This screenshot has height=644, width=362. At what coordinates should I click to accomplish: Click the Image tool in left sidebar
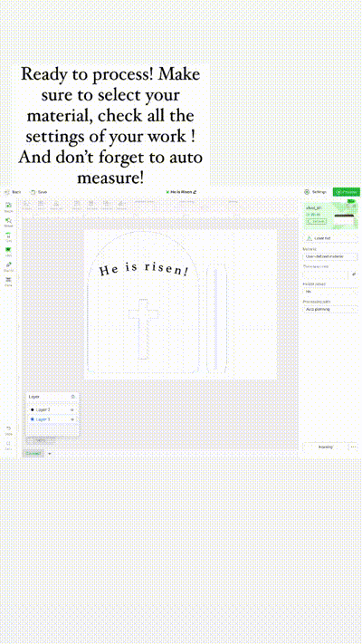coord(8,207)
